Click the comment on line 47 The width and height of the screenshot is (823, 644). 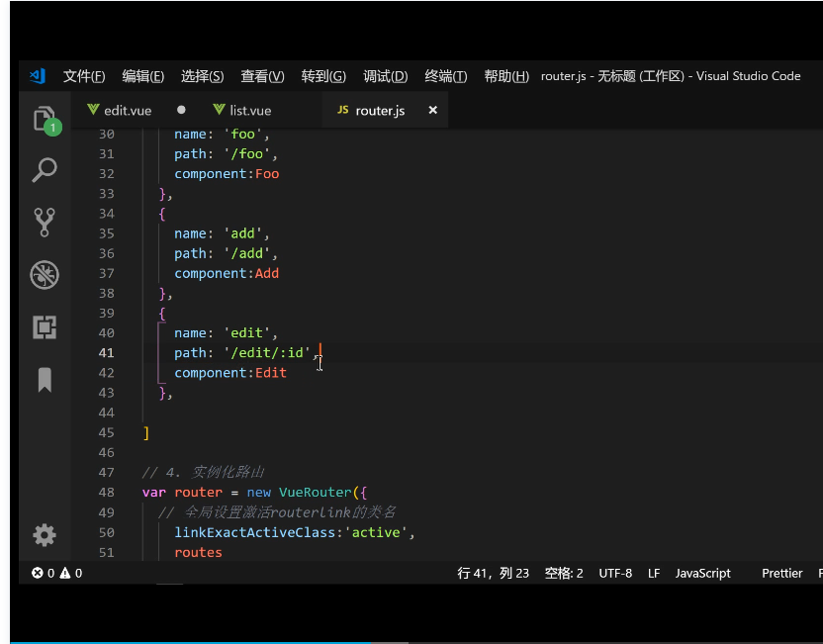(203, 472)
